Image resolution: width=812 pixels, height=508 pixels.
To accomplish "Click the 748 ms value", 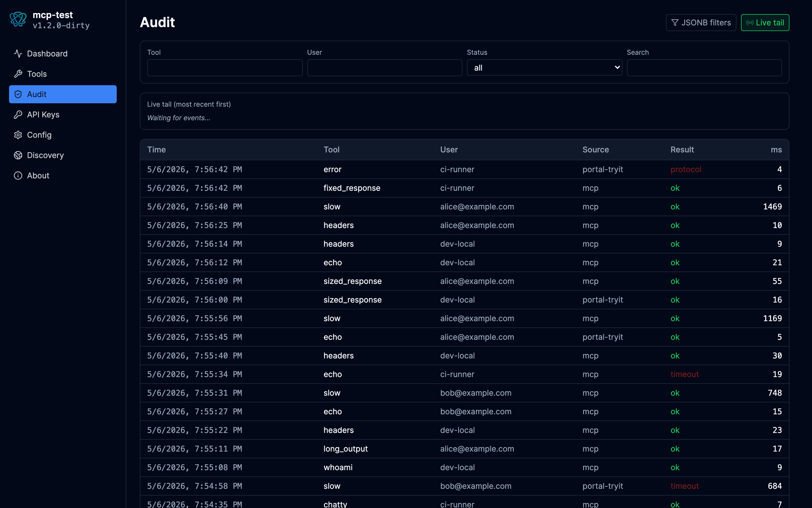I will point(775,393).
